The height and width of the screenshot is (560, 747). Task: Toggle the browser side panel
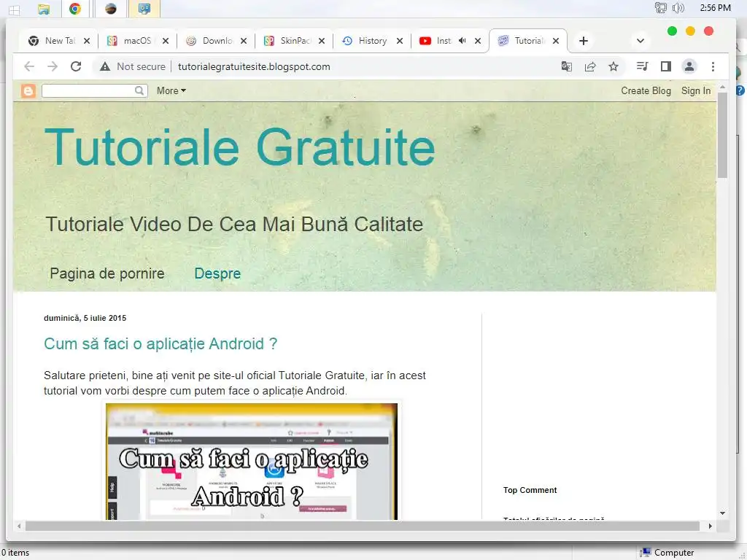(x=666, y=66)
